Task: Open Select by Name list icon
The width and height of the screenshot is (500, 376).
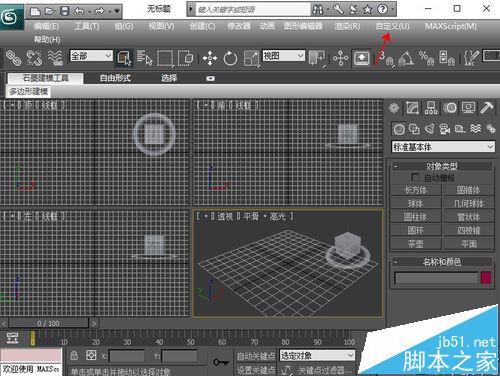Action: pos(144,58)
